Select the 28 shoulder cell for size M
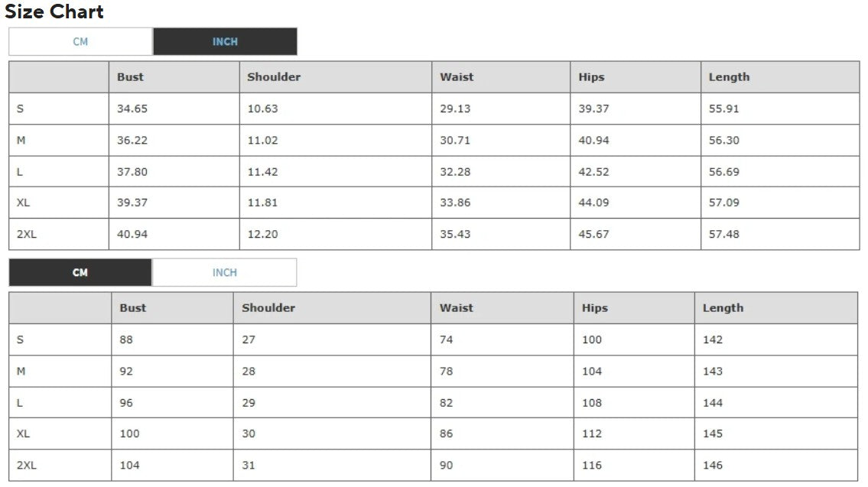The image size is (868, 487). tap(249, 372)
